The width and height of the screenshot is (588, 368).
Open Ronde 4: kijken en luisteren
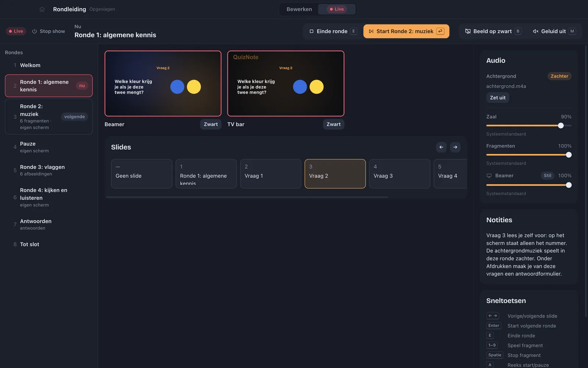49,197
